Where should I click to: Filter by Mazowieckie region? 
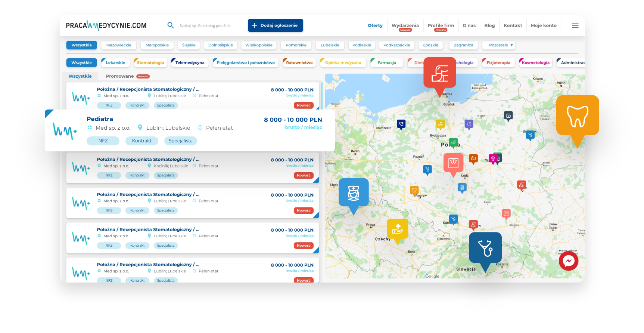[x=119, y=45]
